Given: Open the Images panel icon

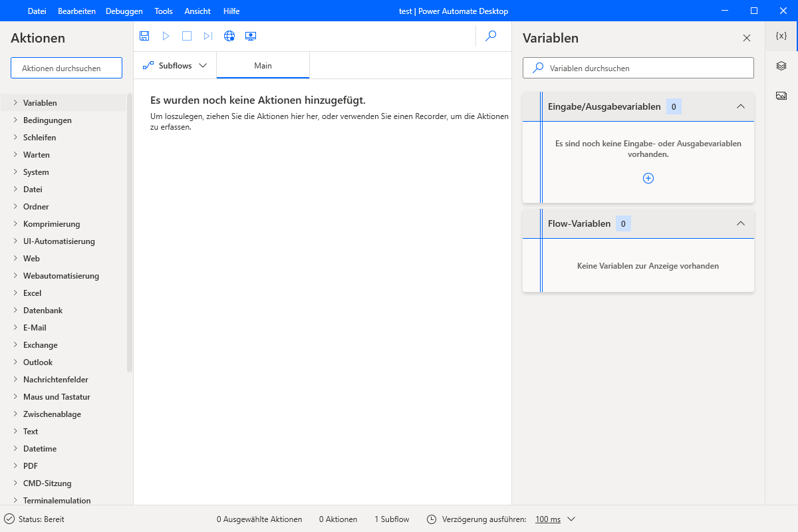Looking at the screenshot, I should pyautogui.click(x=781, y=96).
